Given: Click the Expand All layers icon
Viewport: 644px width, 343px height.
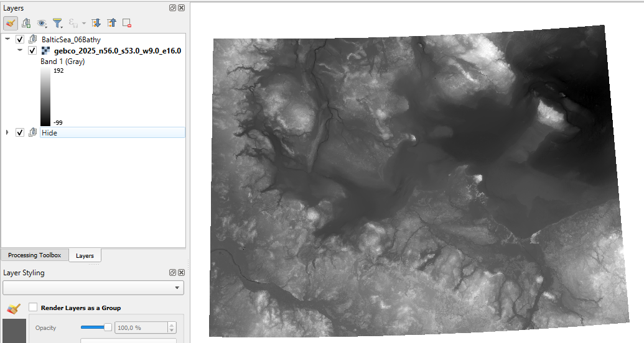Looking at the screenshot, I should pyautogui.click(x=96, y=23).
